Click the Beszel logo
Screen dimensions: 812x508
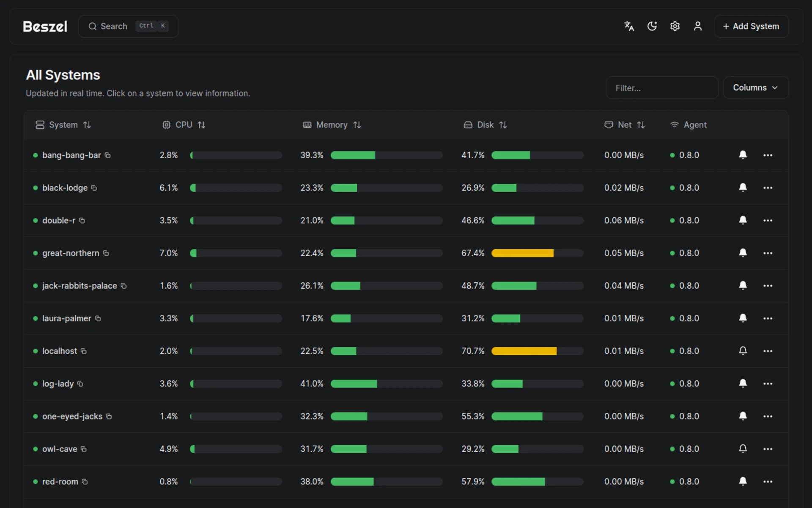45,27
